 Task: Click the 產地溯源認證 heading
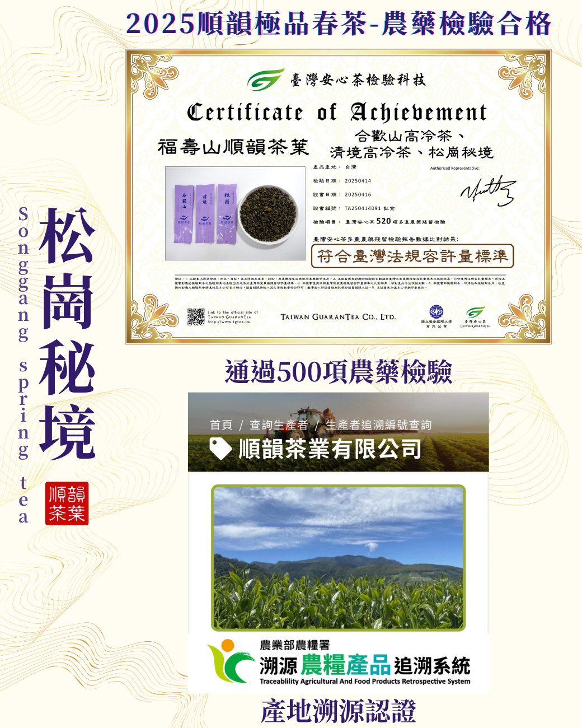(339, 711)
